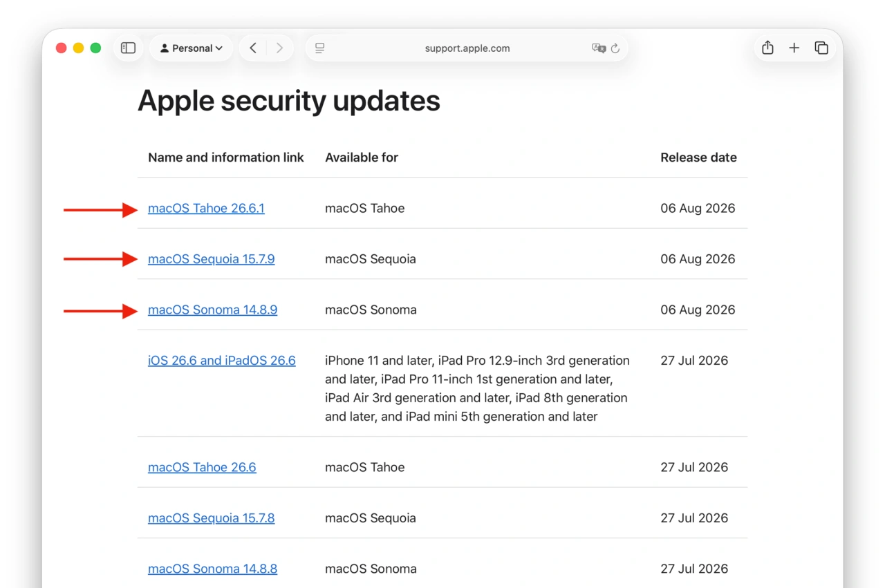Open the page reader menu icon
The height and width of the screenshot is (588, 885).
tap(319, 48)
